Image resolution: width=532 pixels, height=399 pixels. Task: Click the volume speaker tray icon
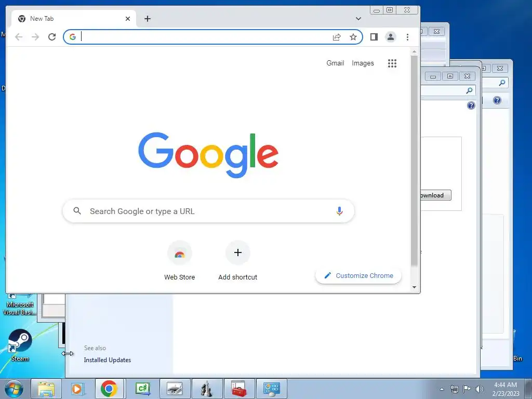pyautogui.click(x=480, y=389)
